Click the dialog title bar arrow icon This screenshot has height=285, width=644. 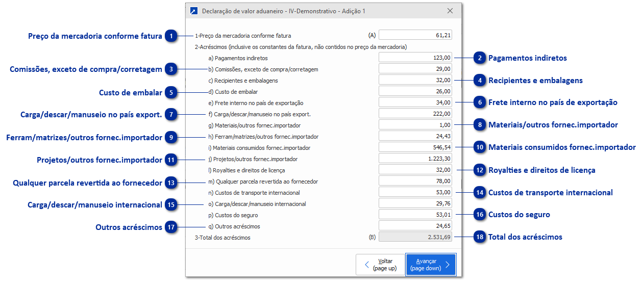point(193,11)
